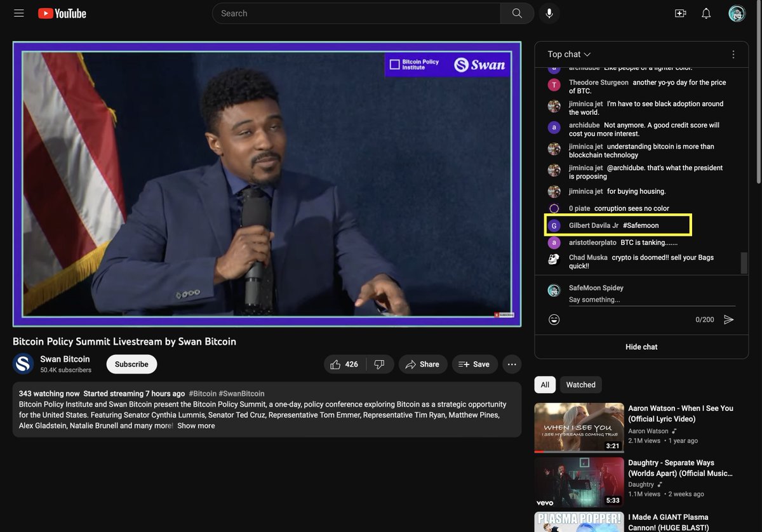Viewport: 762px width, 532px height.
Task: Open Aaron Watson video thumbnail
Action: (579, 427)
